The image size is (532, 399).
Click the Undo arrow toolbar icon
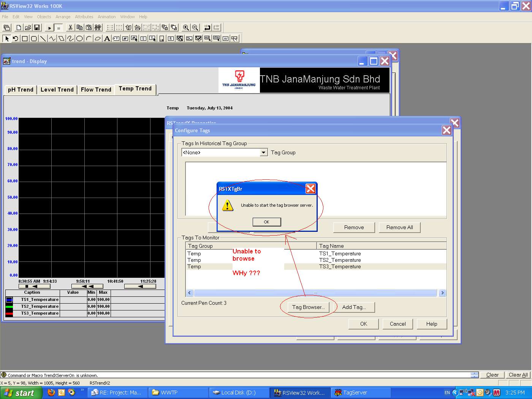[x=207, y=27]
